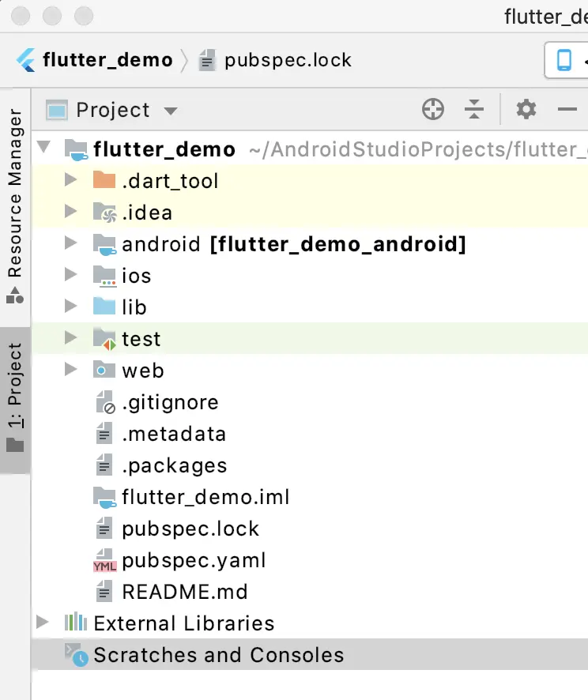Click the blue lib folder icon
This screenshot has width=588, height=700.
104,307
